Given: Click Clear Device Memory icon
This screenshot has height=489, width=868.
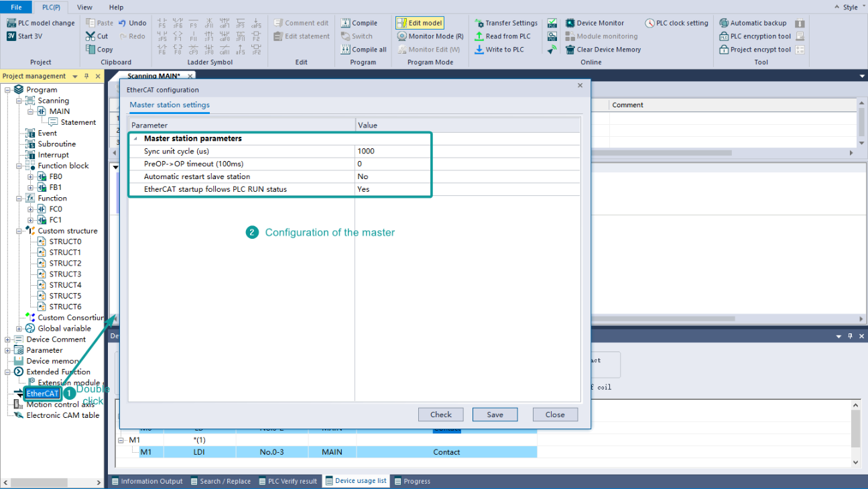Looking at the screenshot, I should coord(570,50).
